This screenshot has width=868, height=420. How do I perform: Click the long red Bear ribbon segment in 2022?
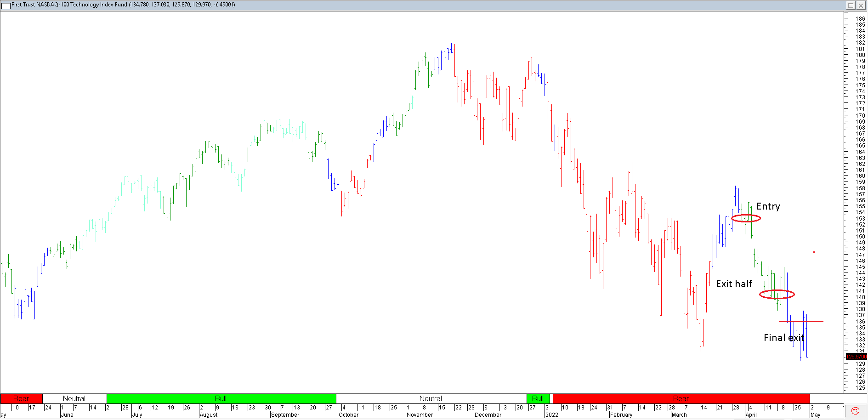coord(681,398)
